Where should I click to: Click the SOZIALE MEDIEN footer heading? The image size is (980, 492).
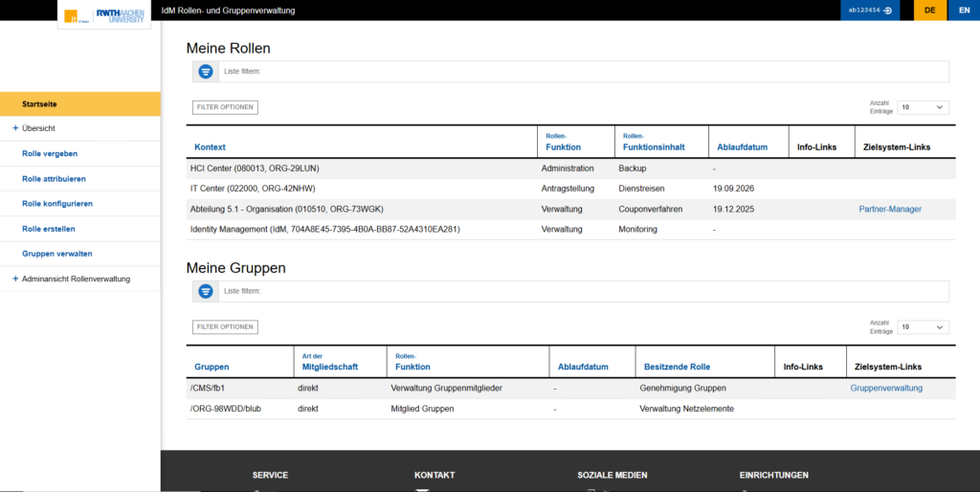click(612, 475)
